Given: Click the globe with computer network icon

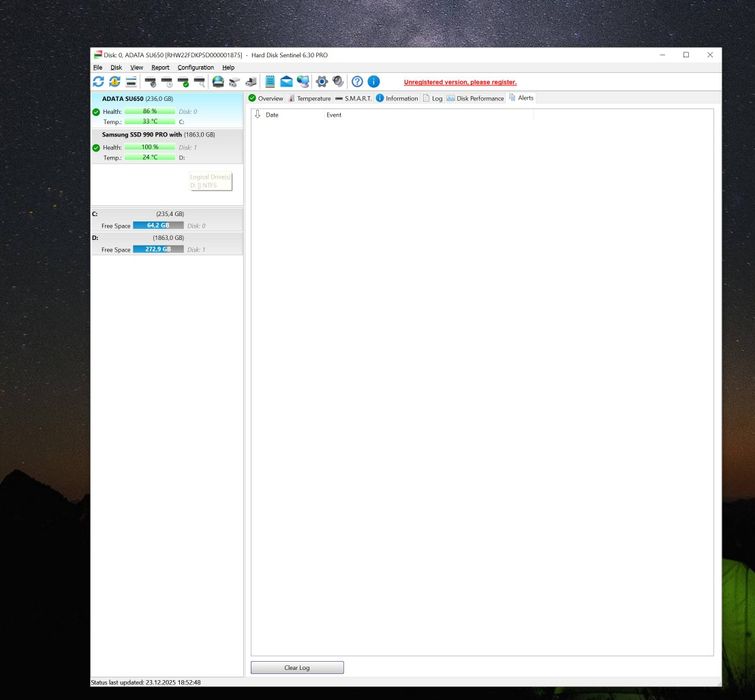Looking at the screenshot, I should (303, 81).
